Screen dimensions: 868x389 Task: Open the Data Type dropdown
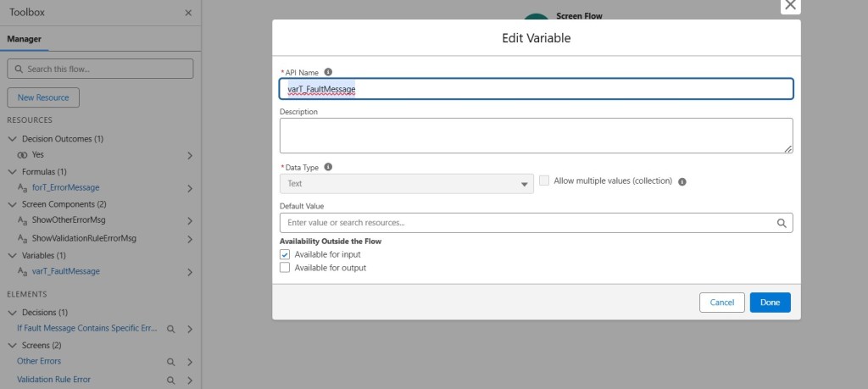click(x=406, y=184)
